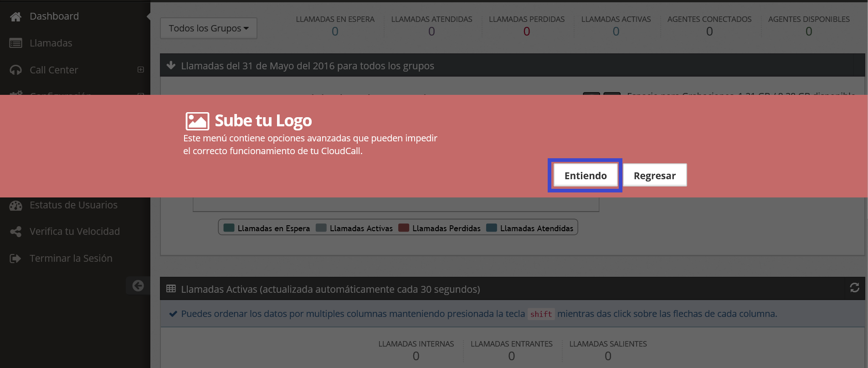868x368 pixels.
Task: Select Terminar la Sesión
Action: [71, 259]
